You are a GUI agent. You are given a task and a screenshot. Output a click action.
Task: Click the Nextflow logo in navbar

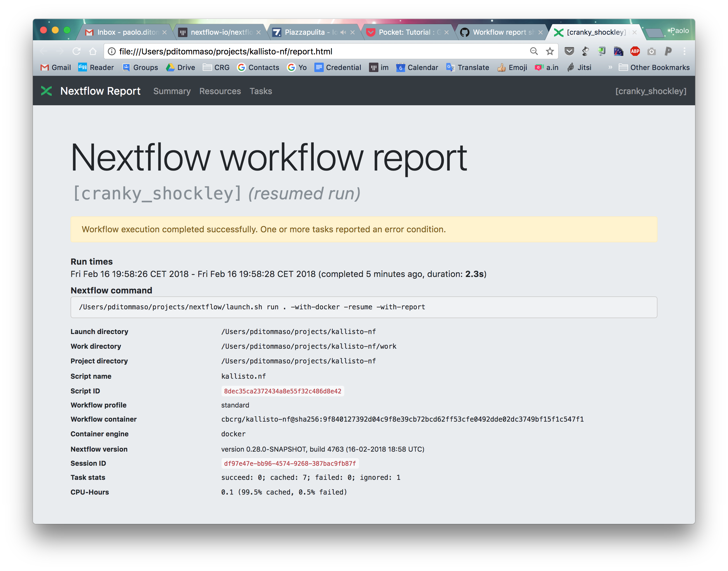coord(46,91)
